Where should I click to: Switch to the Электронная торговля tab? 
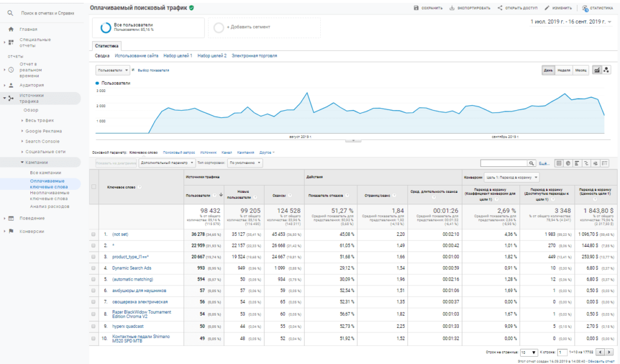click(254, 56)
